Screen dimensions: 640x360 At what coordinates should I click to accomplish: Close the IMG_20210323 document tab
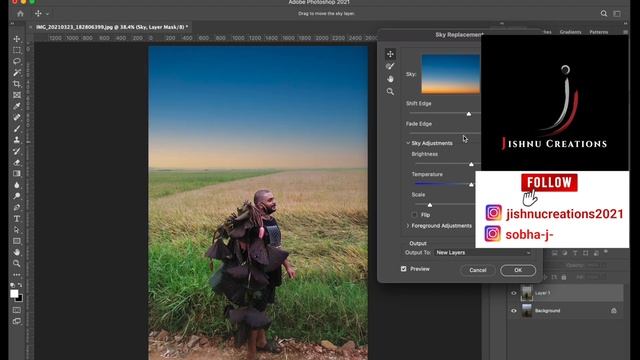(x=31, y=27)
